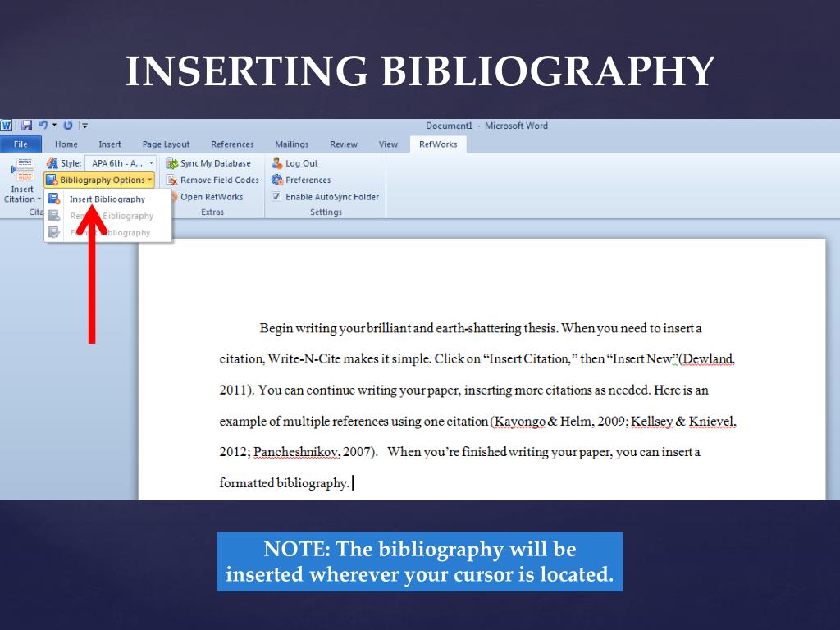Click the Insert Bibliography menu icon

(x=54, y=199)
